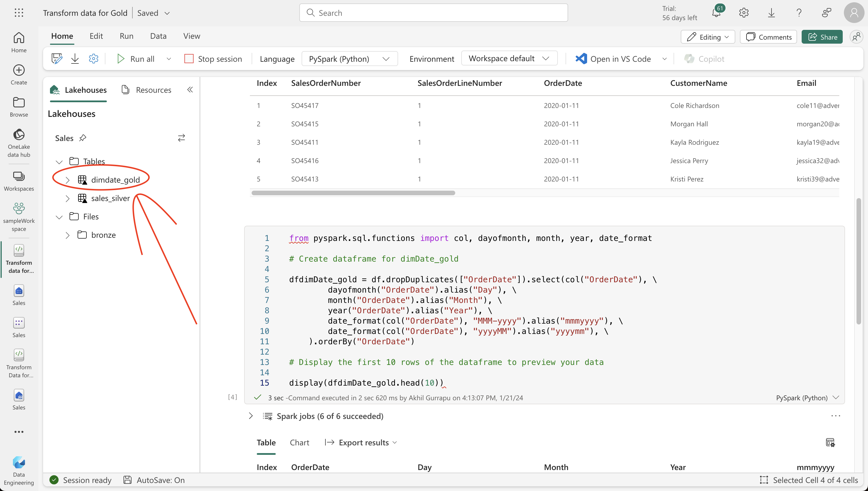868x491 pixels.
Task: Expand the bronze folder
Action: pyautogui.click(x=67, y=235)
